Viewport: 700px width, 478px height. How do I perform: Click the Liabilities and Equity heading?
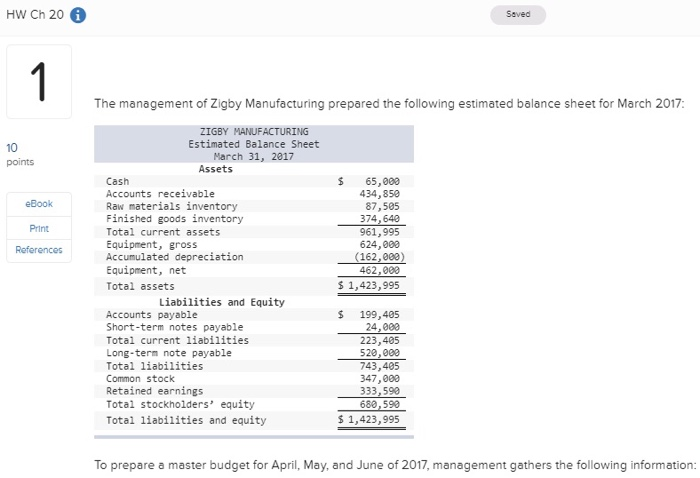222,302
